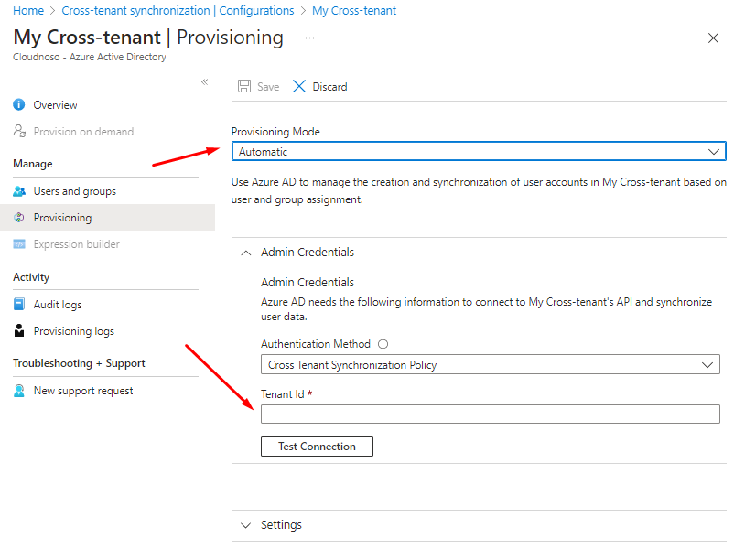The height and width of the screenshot is (560, 734).
Task: Click the Provisioning logs person icon
Action: [x=19, y=331]
